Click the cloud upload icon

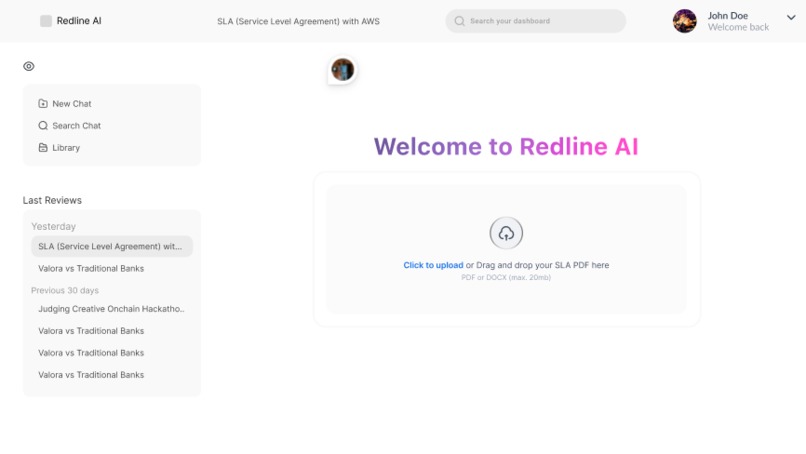click(506, 233)
